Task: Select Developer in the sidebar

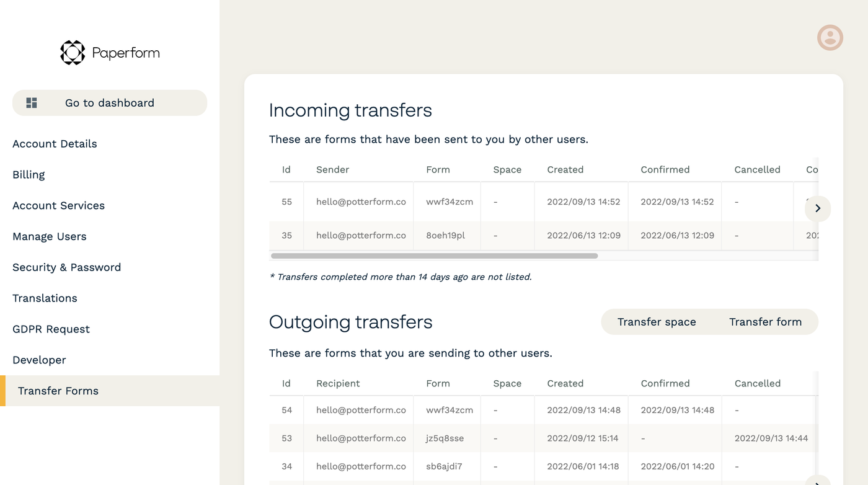Action: tap(39, 360)
